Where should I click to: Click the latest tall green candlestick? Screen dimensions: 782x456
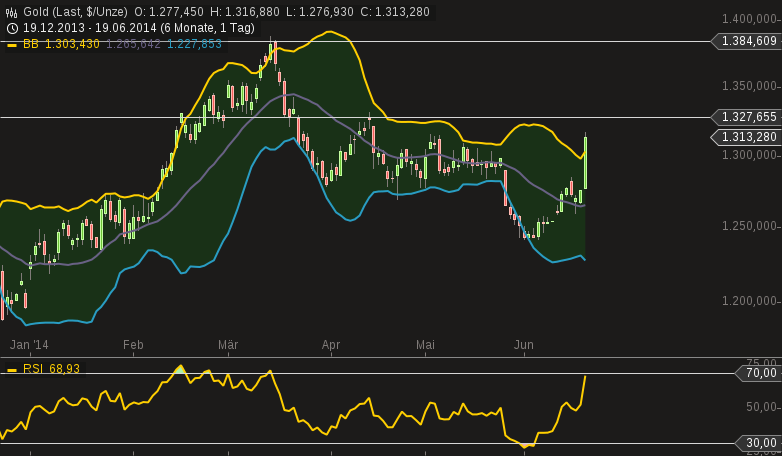pyautogui.click(x=585, y=161)
